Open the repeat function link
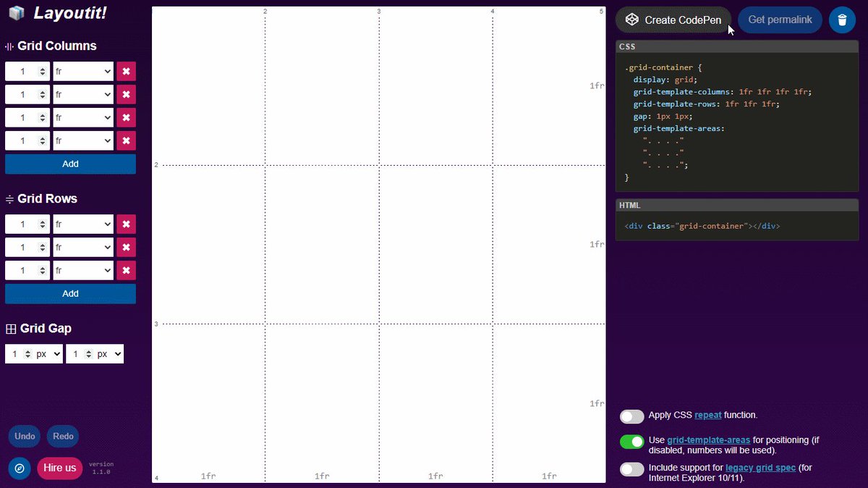 [x=708, y=415]
